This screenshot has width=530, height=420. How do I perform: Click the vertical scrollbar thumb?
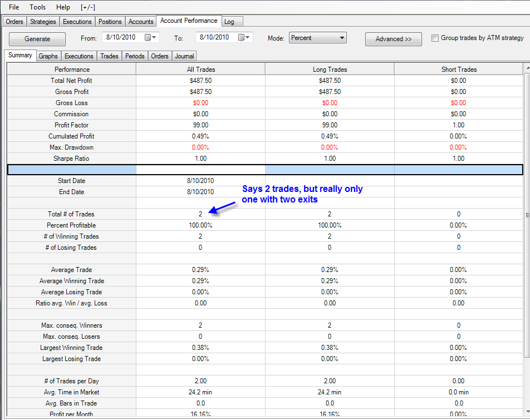(527, 215)
